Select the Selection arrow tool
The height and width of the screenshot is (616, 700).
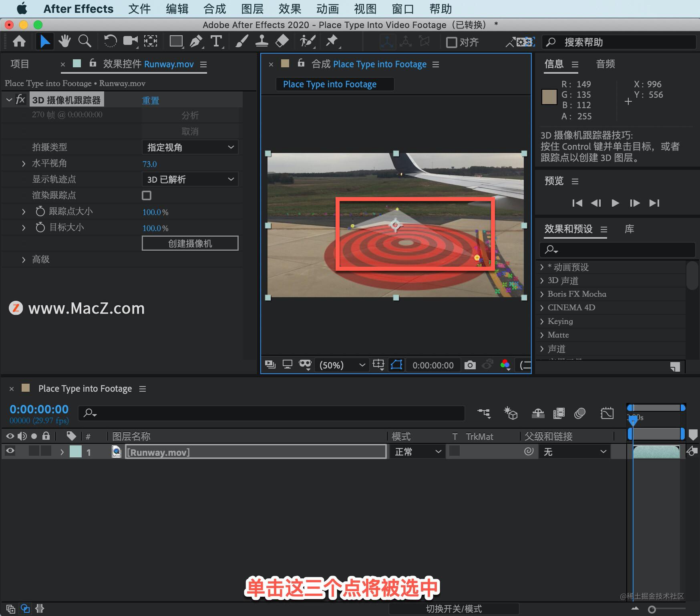[44, 41]
